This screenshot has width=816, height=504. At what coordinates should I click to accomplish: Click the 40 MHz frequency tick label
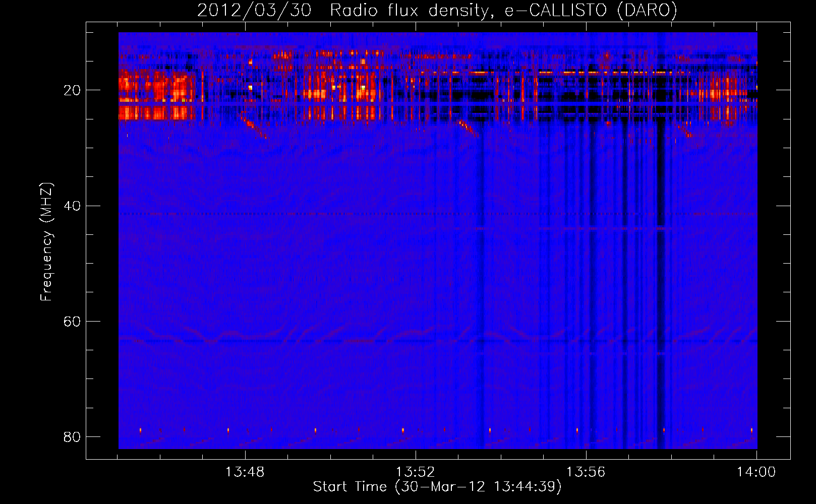pos(72,206)
